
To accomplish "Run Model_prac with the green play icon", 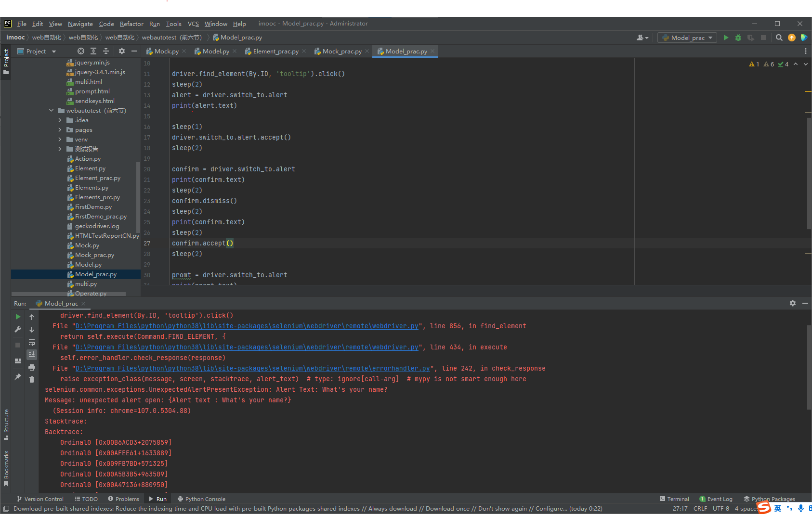I will [726, 38].
